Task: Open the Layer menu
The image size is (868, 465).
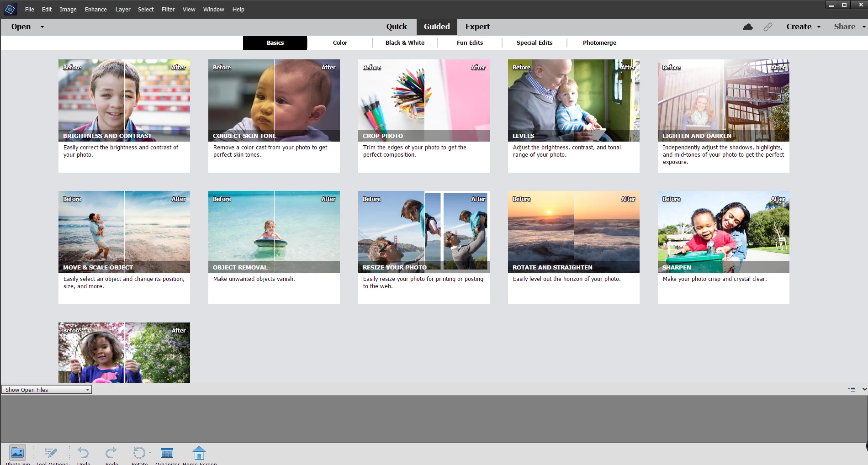Action: click(123, 9)
